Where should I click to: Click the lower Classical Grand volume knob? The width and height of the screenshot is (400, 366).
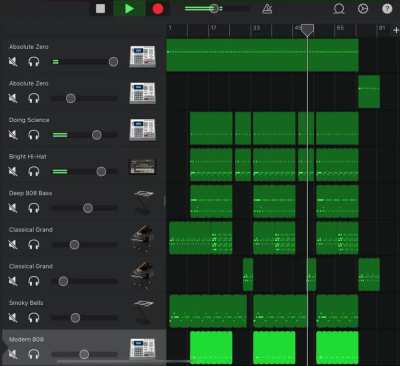click(x=63, y=281)
